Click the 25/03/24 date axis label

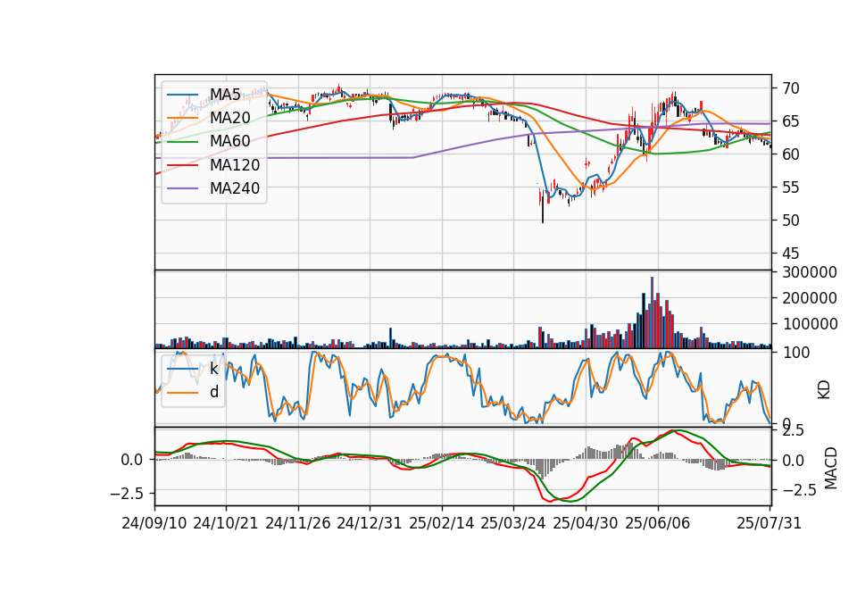(513, 523)
